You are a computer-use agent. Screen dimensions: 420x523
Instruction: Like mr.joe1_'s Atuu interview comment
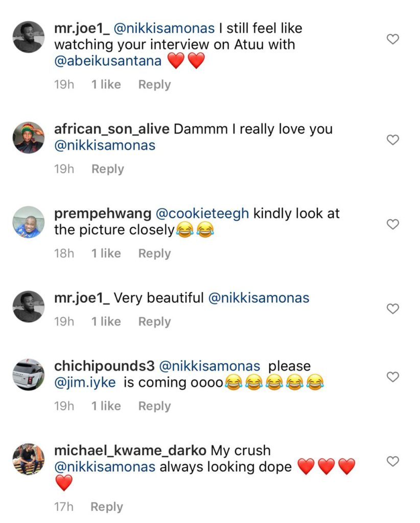[392, 39]
